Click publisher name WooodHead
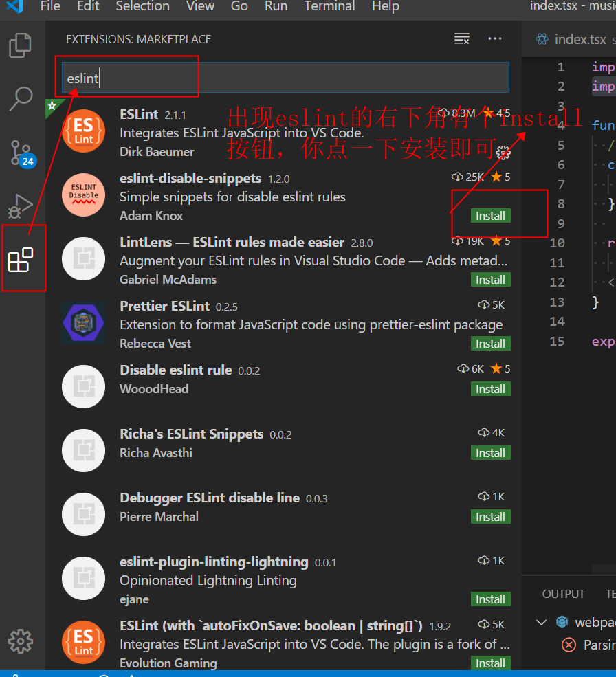This screenshot has width=616, height=677. 154,389
